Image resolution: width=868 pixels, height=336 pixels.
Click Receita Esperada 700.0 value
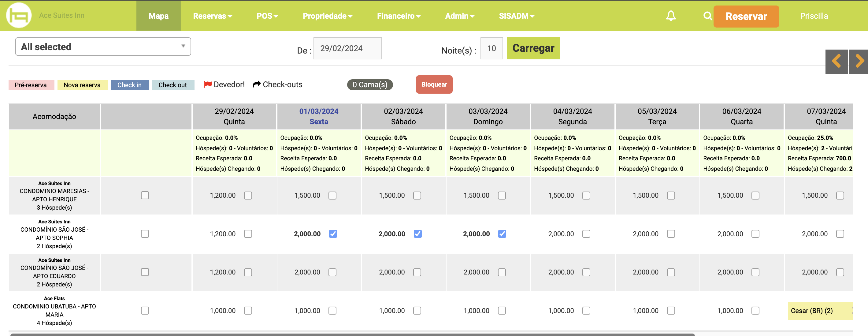click(844, 158)
